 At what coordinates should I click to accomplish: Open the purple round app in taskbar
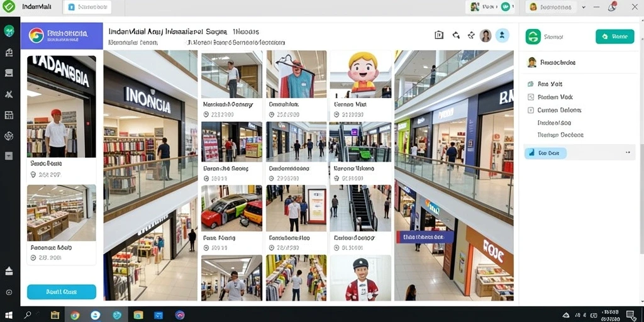click(179, 315)
